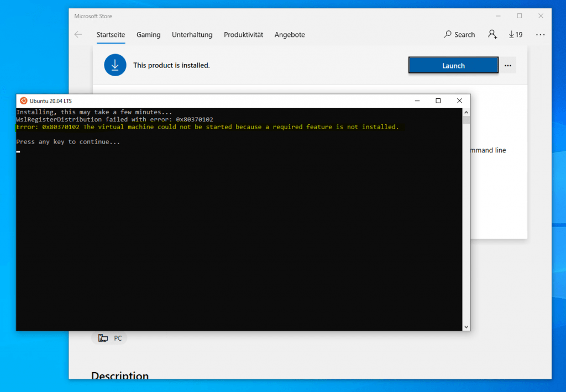View the 19 pending downloads
Image resolution: width=566 pixels, height=392 pixels.
[516, 35]
